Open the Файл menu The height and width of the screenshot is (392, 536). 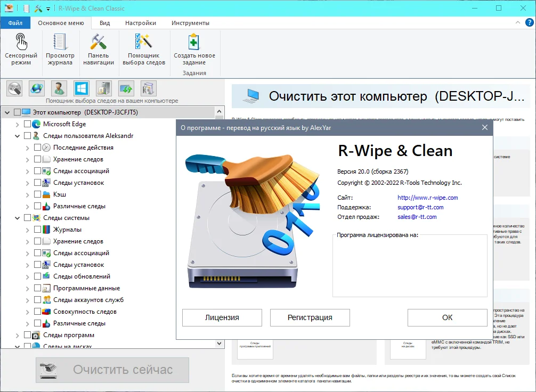15,23
